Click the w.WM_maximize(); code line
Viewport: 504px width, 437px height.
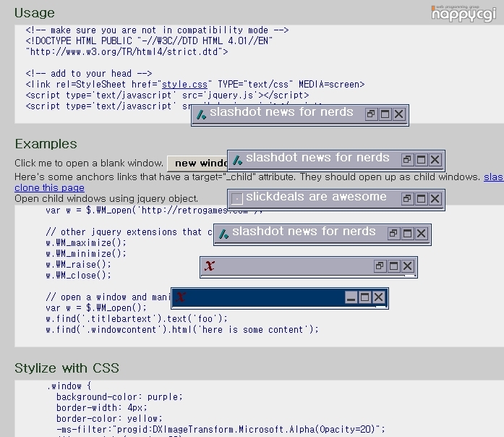pyautogui.click(x=86, y=243)
